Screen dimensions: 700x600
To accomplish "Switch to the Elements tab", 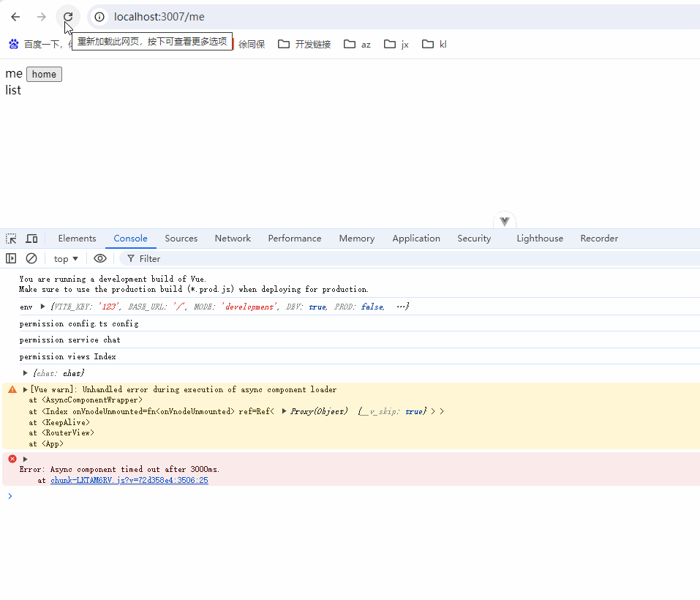I will (77, 239).
